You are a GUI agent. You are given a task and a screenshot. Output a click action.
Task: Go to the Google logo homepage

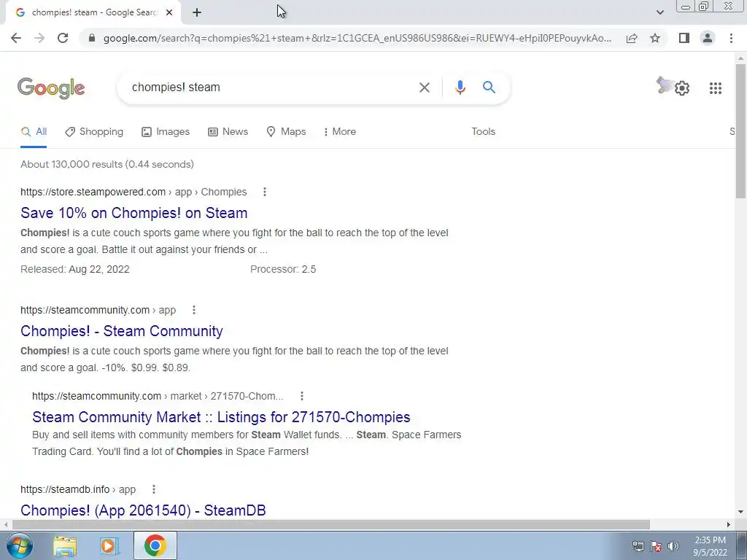(51, 88)
